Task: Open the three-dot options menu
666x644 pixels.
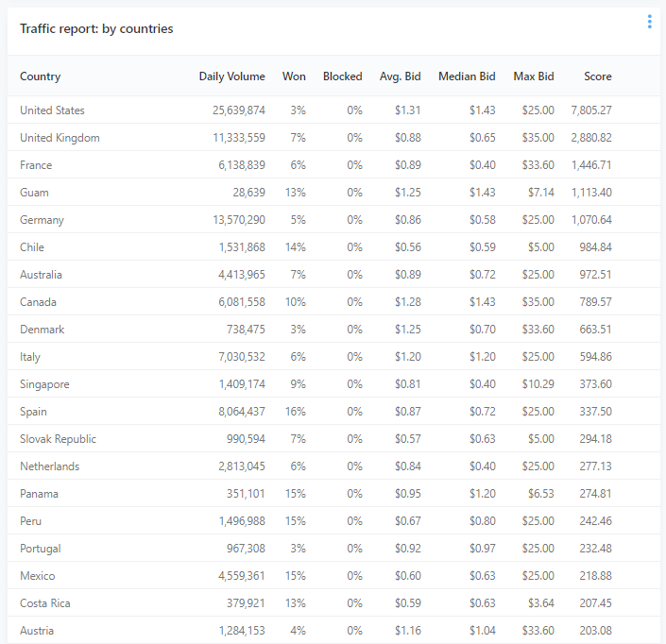Action: pos(649,22)
